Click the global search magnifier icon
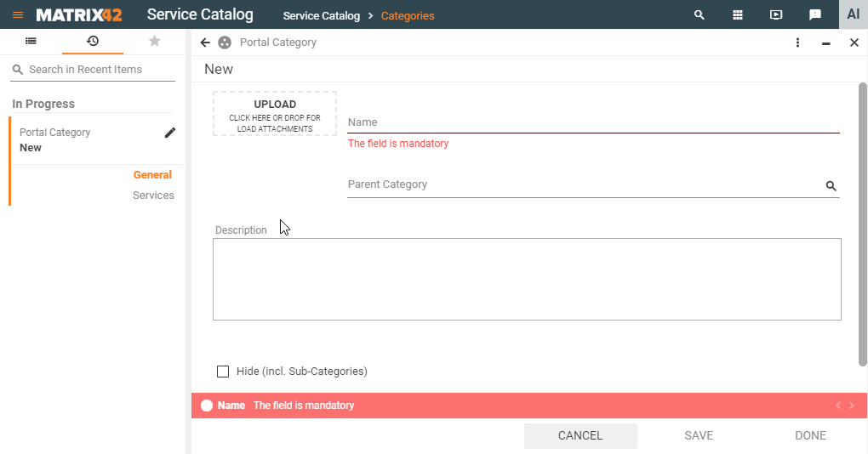The width and height of the screenshot is (868, 454). (700, 15)
